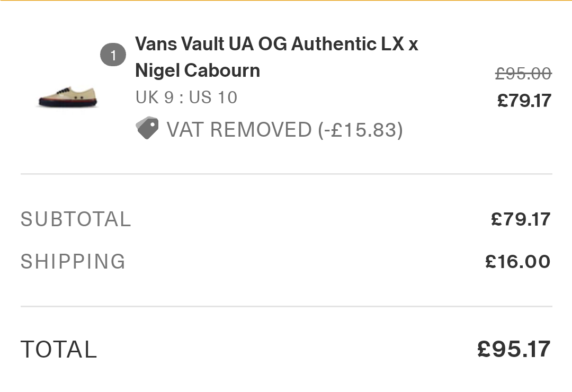Click the VAT REMOVED label
572x392 pixels.
pyautogui.click(x=239, y=130)
